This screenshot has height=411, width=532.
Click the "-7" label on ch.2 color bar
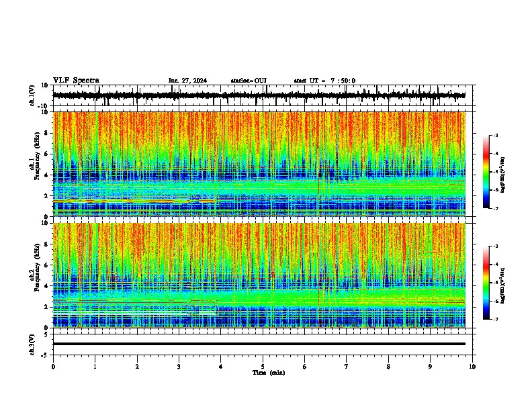click(495, 319)
